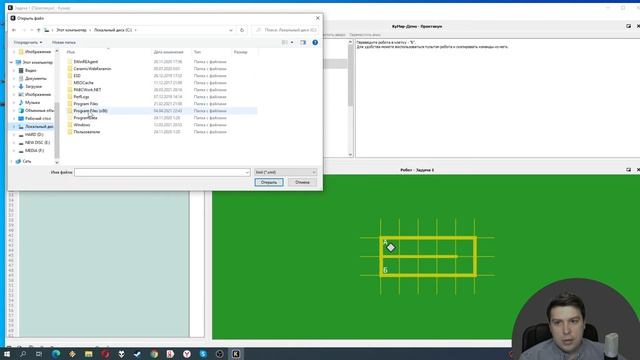Open Windows taskbar search
Screen dimensions: 640x360
[23, 354]
